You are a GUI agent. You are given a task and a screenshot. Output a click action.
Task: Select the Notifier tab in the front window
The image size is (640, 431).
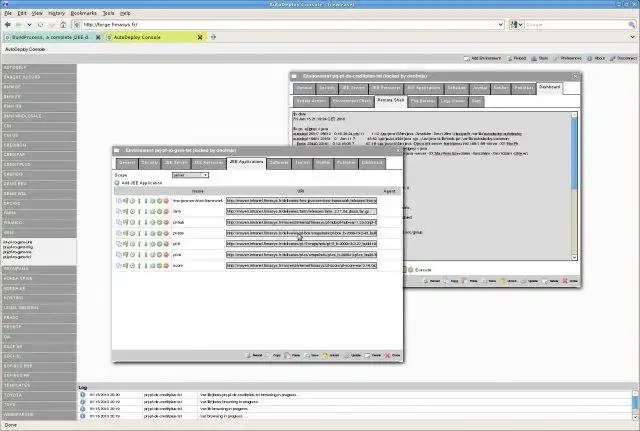tap(323, 163)
